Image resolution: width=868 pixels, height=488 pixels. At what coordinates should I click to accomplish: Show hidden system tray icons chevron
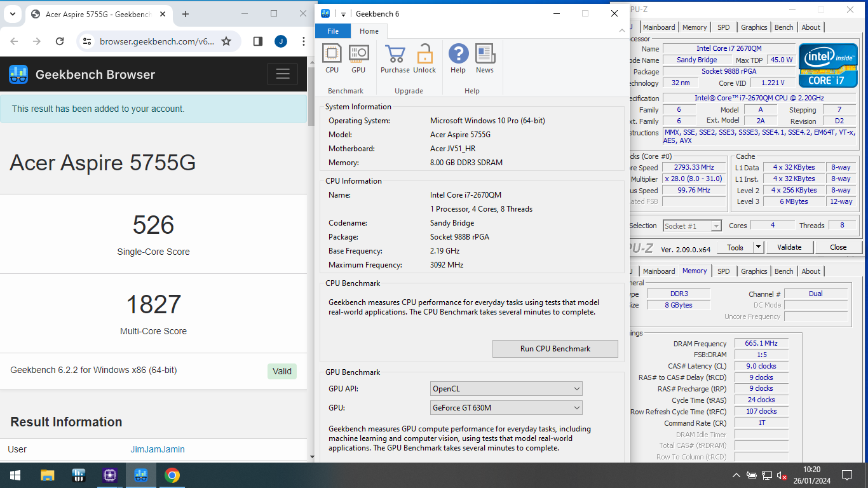coord(736,475)
